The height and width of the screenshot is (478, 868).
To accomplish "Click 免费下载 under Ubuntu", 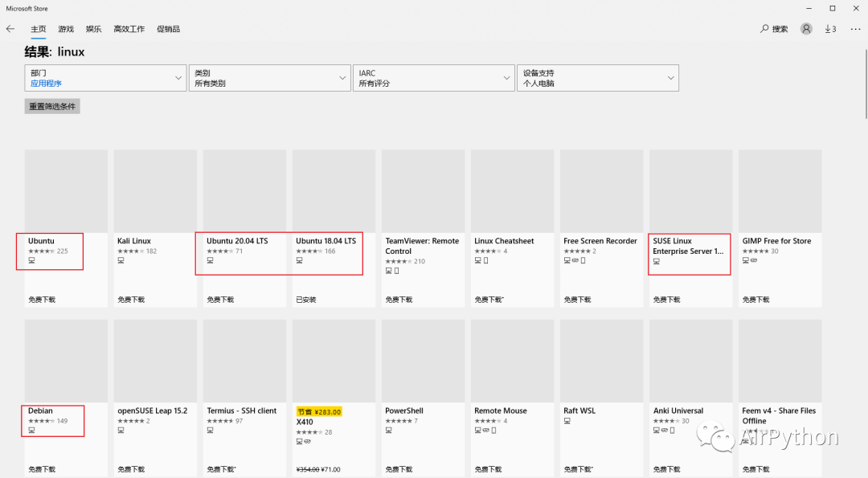I will 42,300.
